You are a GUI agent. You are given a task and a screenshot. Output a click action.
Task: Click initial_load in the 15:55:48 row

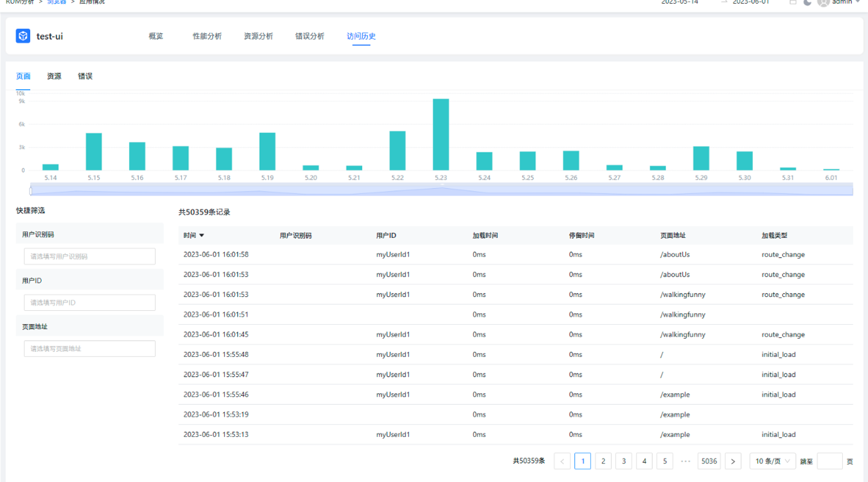(x=779, y=354)
